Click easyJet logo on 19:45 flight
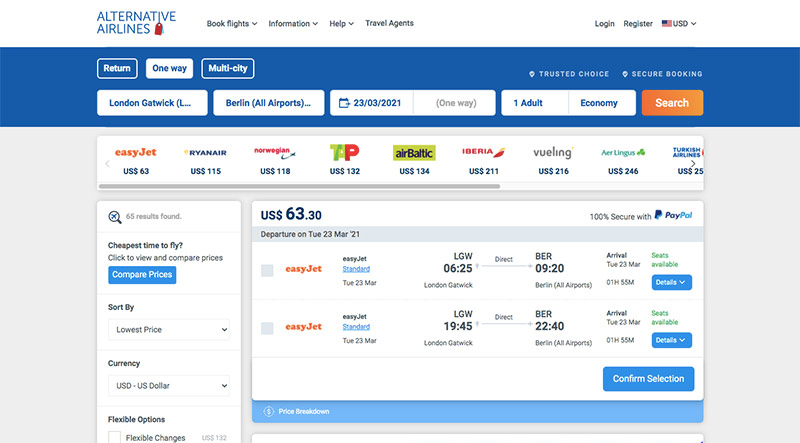 (x=304, y=327)
